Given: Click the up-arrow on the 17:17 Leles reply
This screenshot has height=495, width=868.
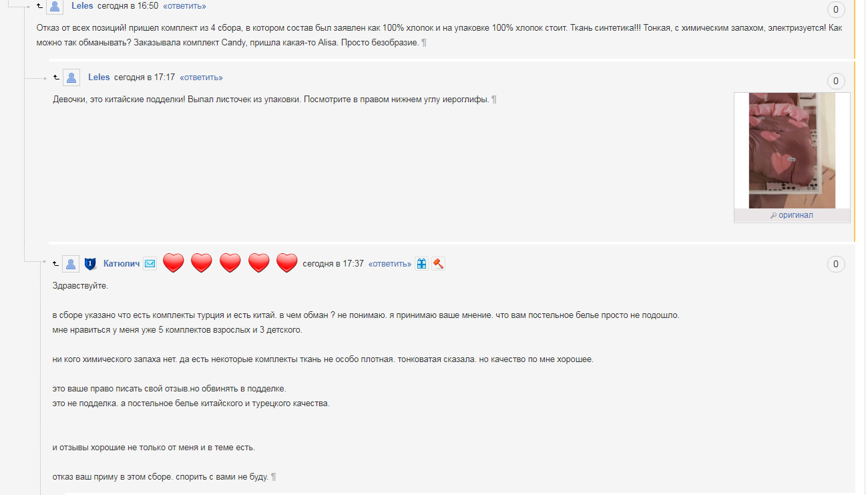Looking at the screenshot, I should pyautogui.click(x=56, y=77).
